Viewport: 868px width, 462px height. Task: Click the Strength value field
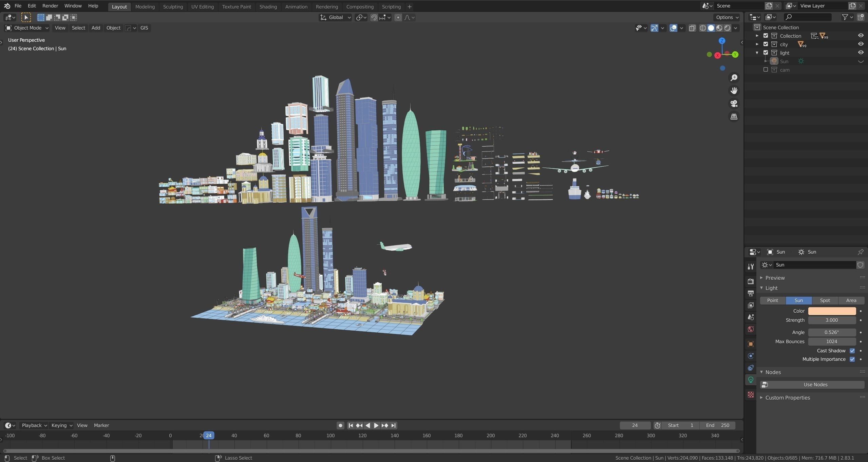(x=832, y=320)
